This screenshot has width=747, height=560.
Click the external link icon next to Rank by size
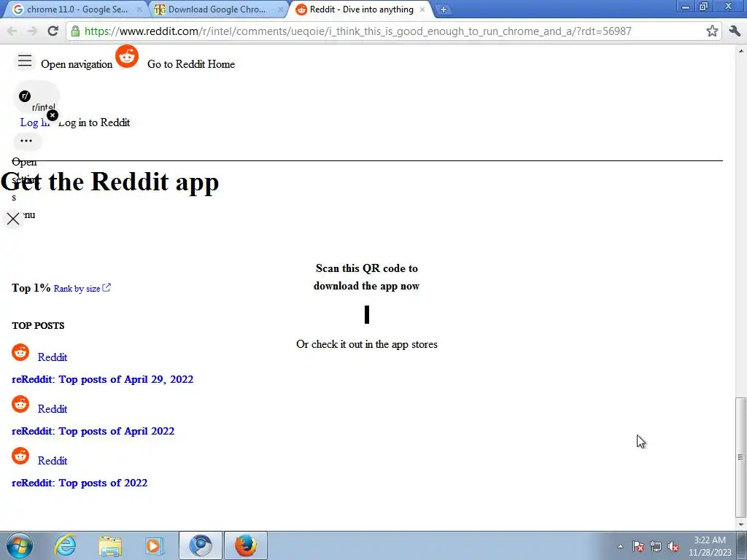tap(107, 287)
